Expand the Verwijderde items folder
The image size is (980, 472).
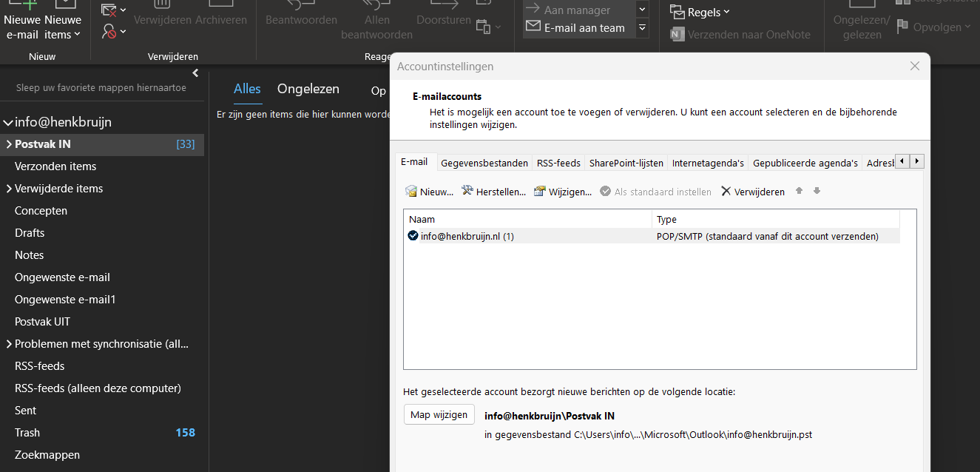click(x=9, y=189)
